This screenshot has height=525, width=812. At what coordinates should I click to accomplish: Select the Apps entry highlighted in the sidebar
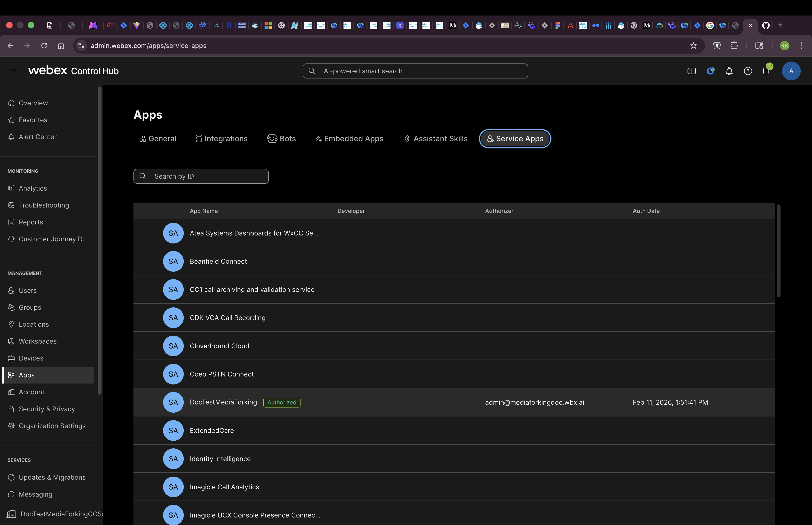tap(27, 375)
